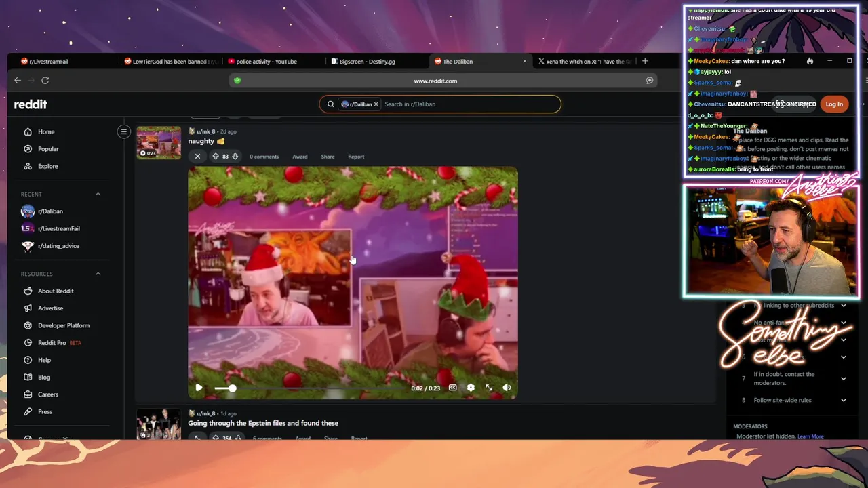Open Reddit Pro BETA entry

click(x=60, y=343)
